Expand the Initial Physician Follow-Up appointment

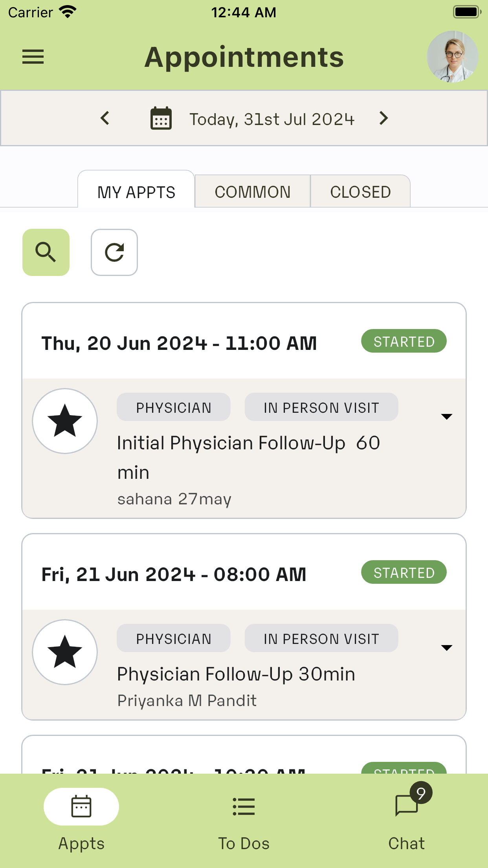[447, 416]
